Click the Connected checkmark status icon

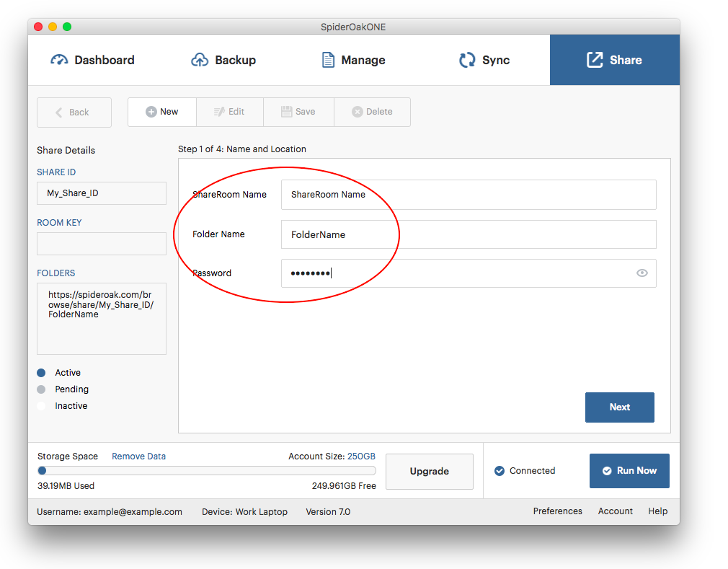pos(500,471)
